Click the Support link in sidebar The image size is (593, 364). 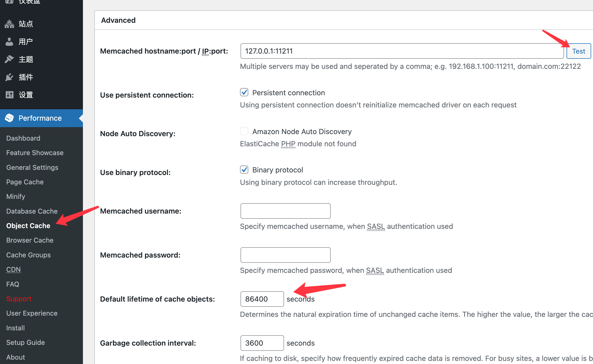(x=19, y=299)
